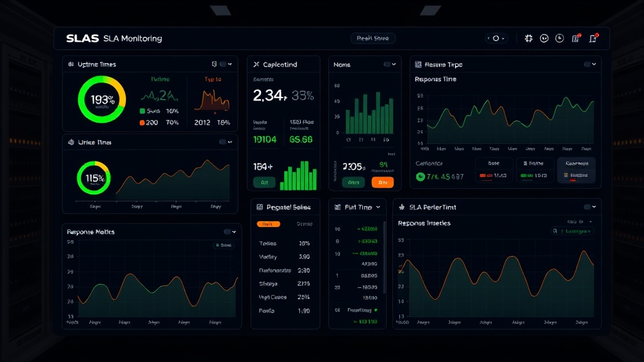Toggle the switch in SLA PerlerTimt panel

(587, 207)
